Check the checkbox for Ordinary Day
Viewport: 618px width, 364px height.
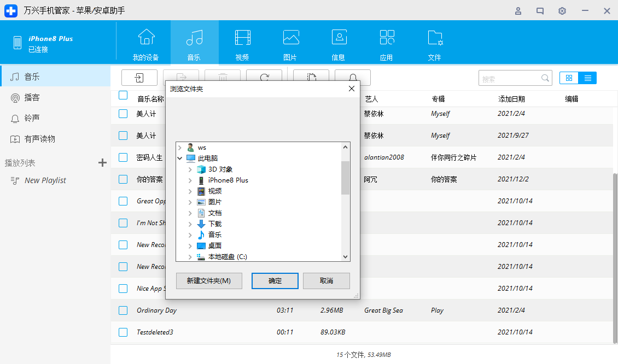click(x=123, y=310)
